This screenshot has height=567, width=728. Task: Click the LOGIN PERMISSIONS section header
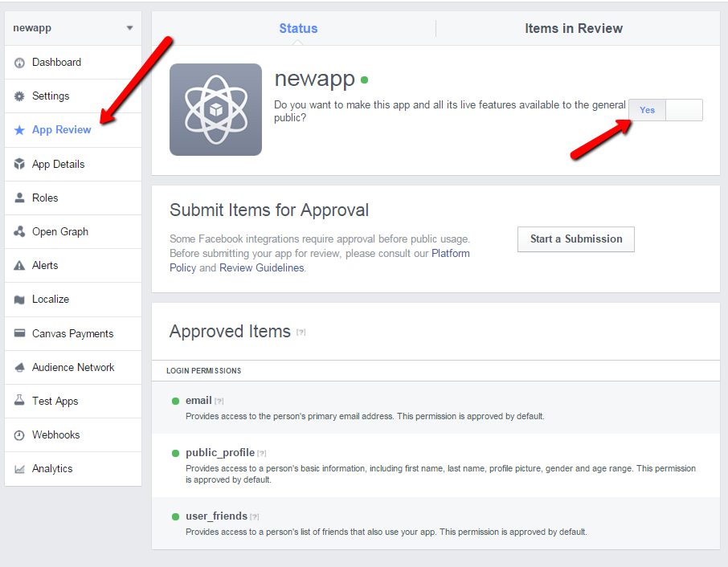(204, 371)
